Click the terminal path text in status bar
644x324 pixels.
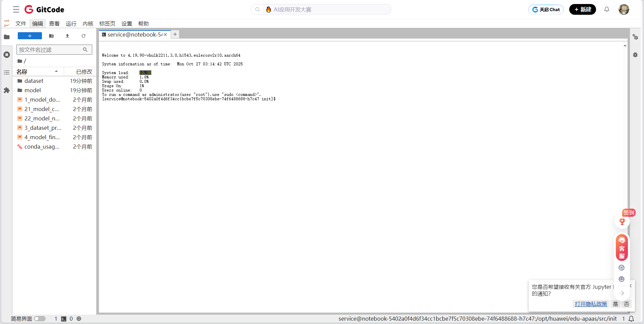477,319
